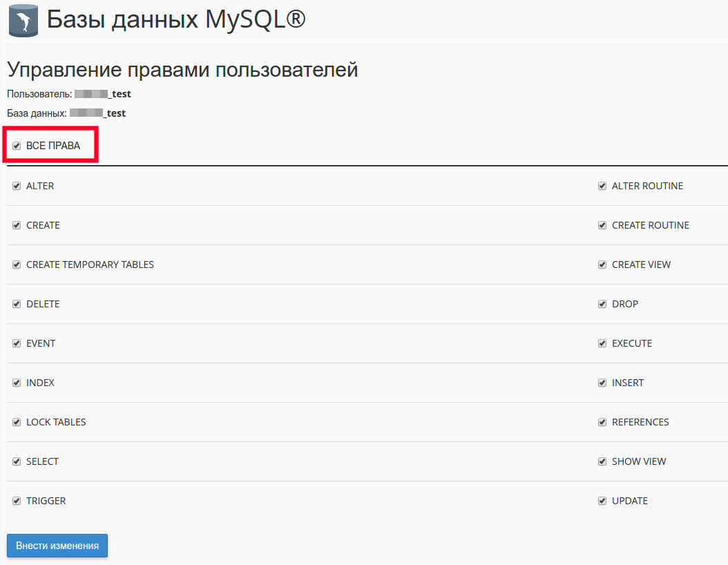Toggle the REFERENCES privilege checkbox
728x565 pixels.
(x=602, y=422)
